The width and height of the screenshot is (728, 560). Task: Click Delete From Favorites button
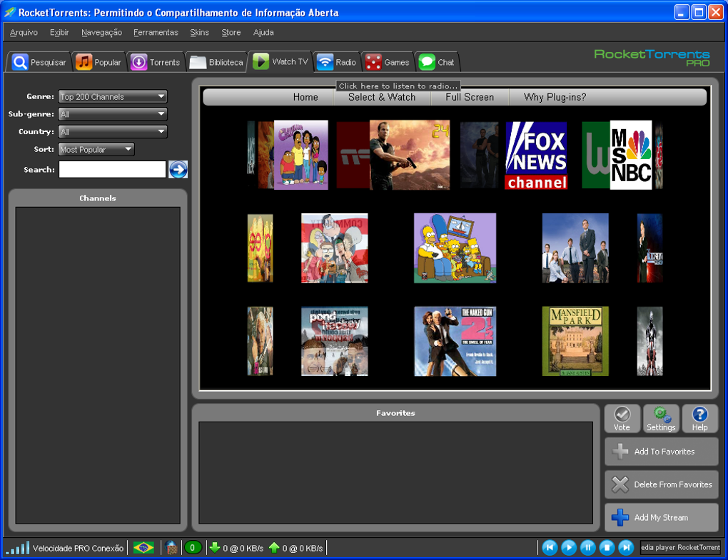click(x=661, y=484)
